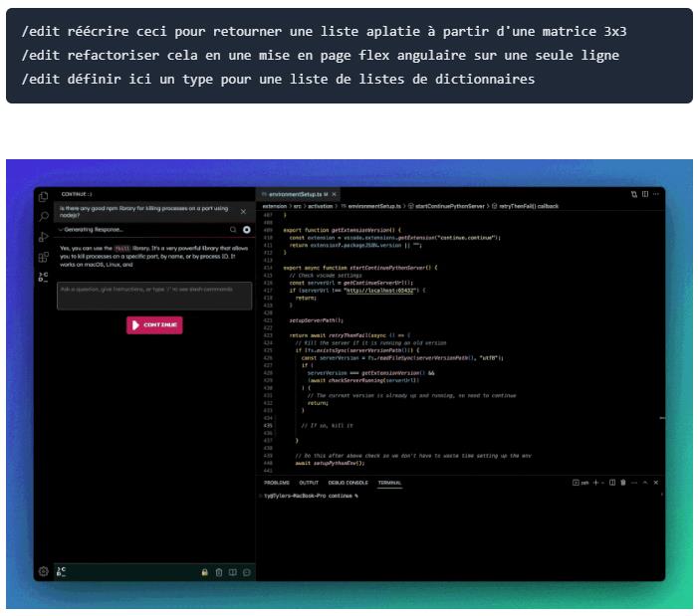The width and height of the screenshot is (698, 616).
Task: Open the editor more actions ellipsis
Action: (x=656, y=194)
